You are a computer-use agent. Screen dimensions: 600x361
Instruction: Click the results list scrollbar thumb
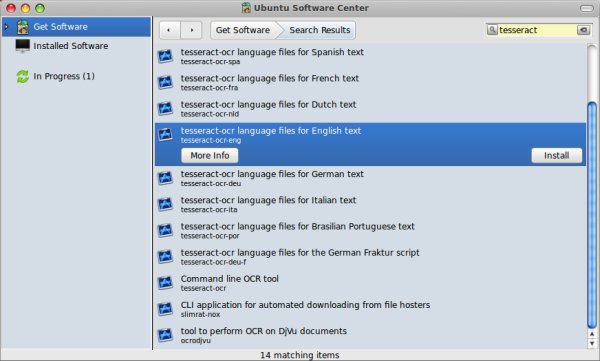(x=592, y=214)
